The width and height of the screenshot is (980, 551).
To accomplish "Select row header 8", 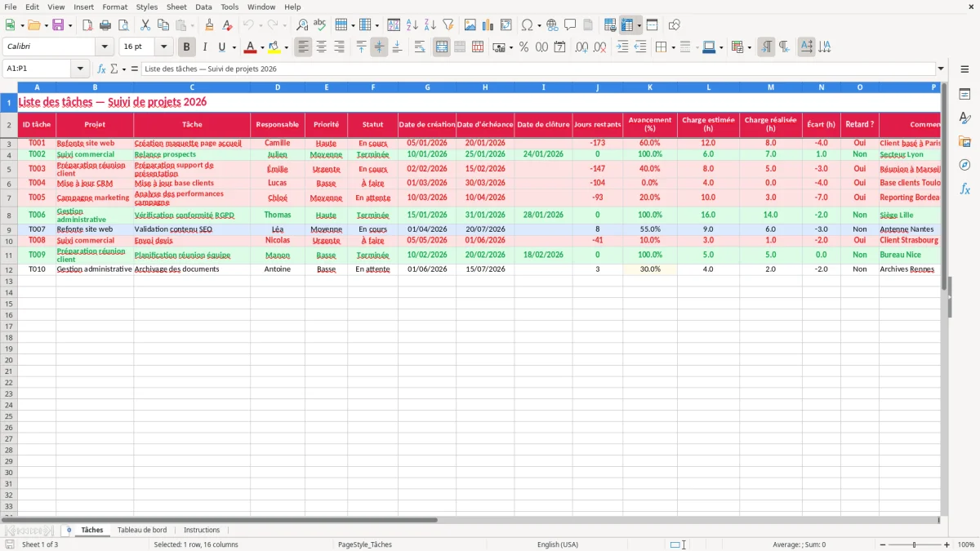I will [8, 216].
